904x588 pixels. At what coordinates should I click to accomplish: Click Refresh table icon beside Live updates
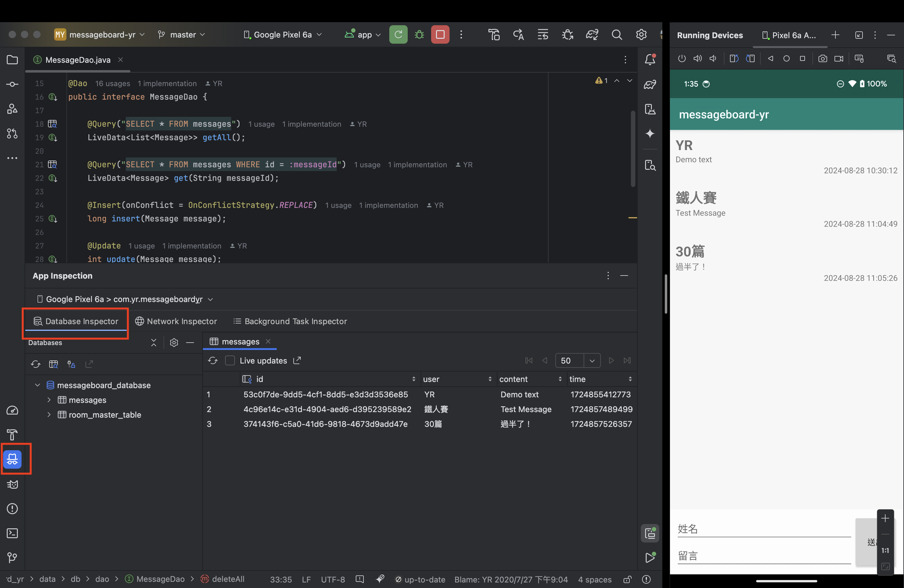coord(213,360)
